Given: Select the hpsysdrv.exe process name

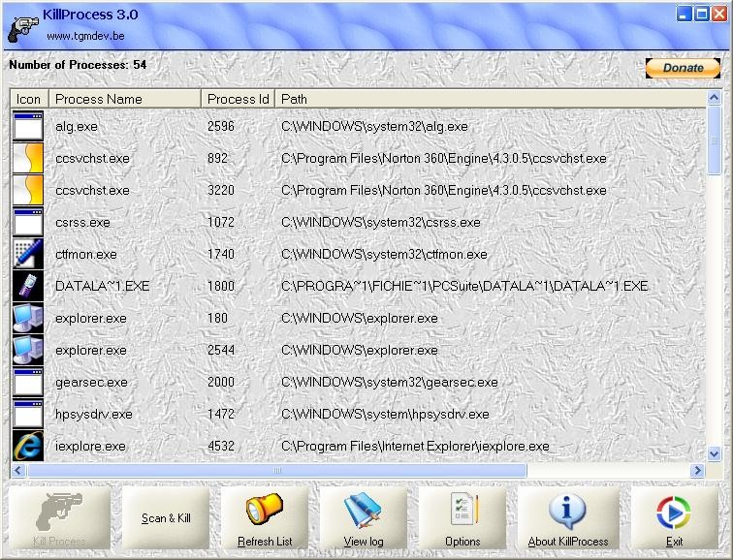Looking at the screenshot, I should tap(93, 415).
